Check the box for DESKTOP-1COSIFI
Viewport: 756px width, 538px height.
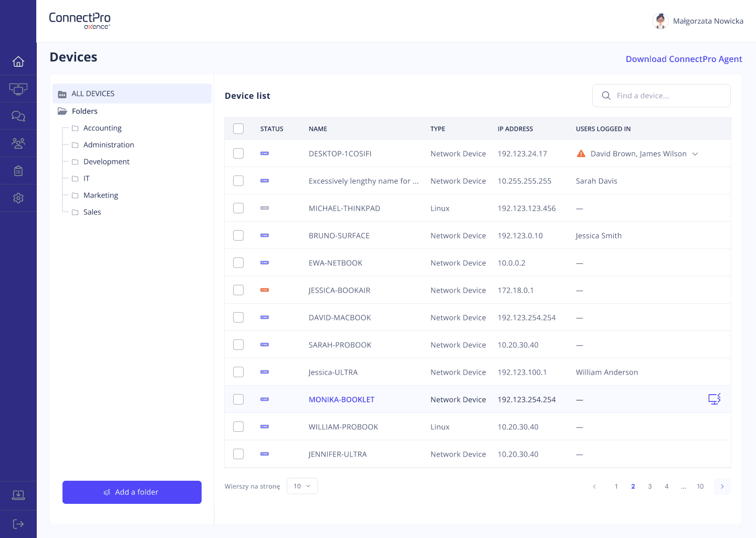coord(238,153)
